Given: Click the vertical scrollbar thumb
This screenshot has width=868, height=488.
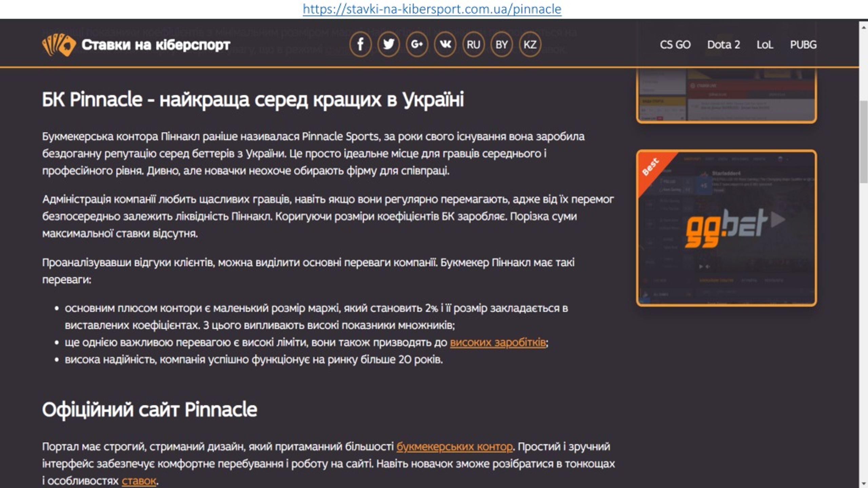Looking at the screenshot, I should (x=864, y=142).
